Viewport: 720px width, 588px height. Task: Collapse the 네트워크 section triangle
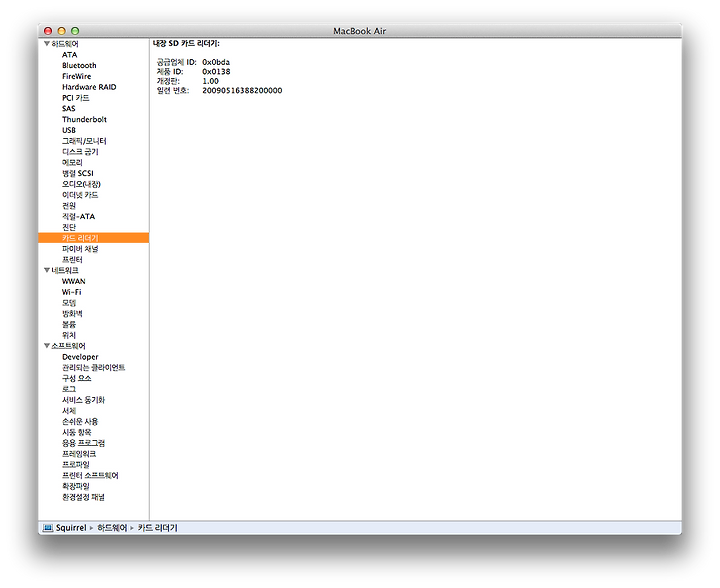(x=47, y=270)
